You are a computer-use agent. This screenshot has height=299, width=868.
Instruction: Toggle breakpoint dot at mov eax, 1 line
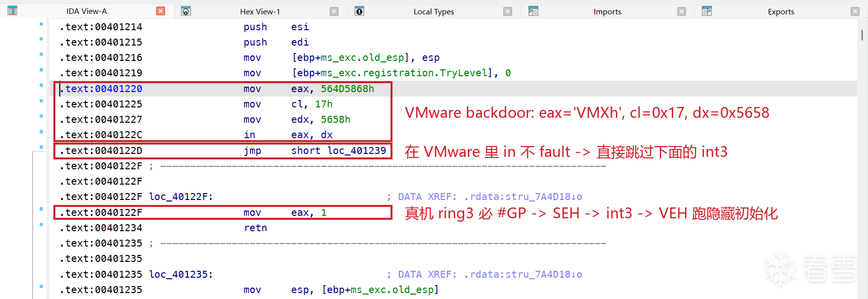click(x=41, y=209)
